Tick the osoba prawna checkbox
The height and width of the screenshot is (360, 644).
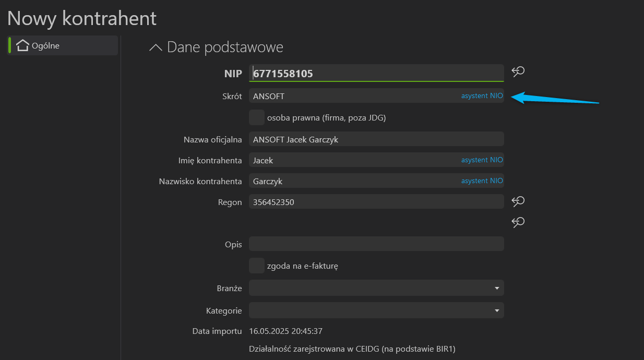tap(257, 117)
